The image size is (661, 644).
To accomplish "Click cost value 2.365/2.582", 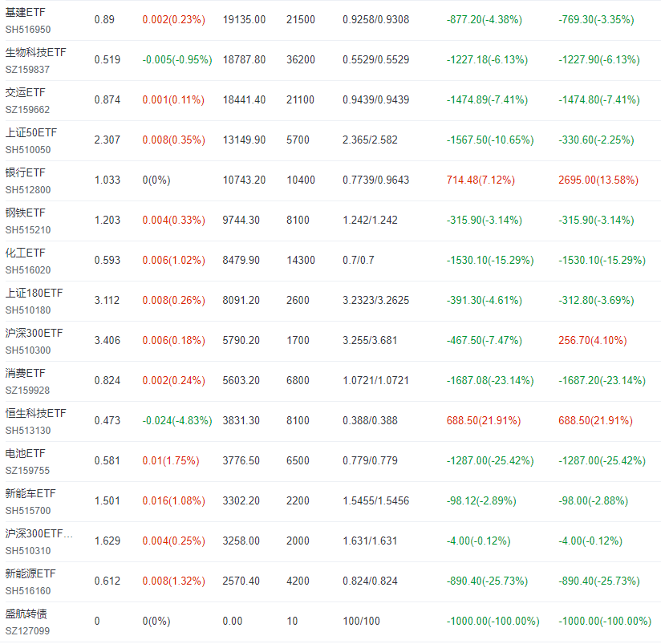I will (x=370, y=140).
